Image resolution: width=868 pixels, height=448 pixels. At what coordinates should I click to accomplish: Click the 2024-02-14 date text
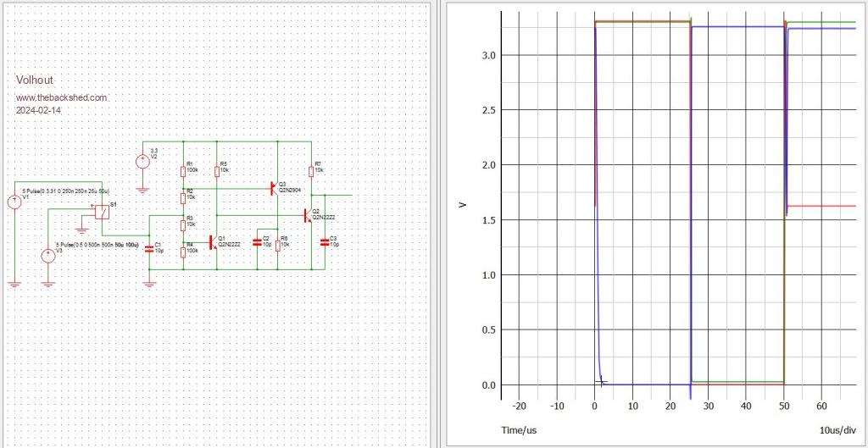click(39, 110)
